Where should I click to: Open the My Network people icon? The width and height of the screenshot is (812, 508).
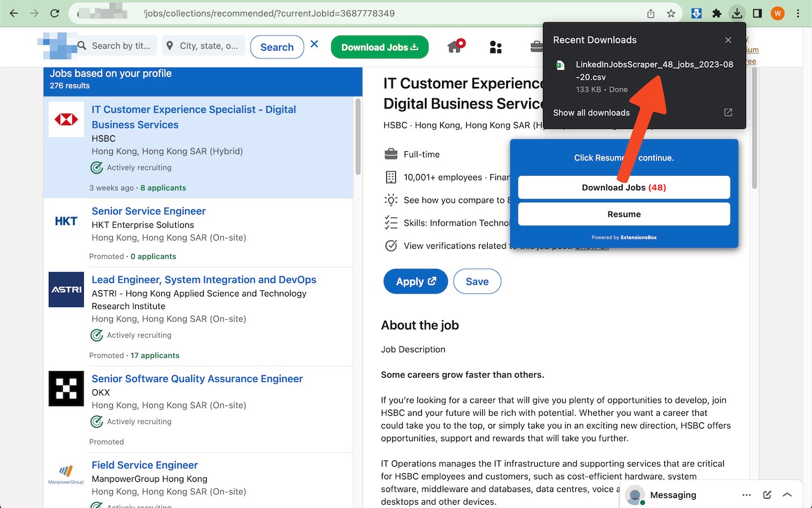coord(495,47)
